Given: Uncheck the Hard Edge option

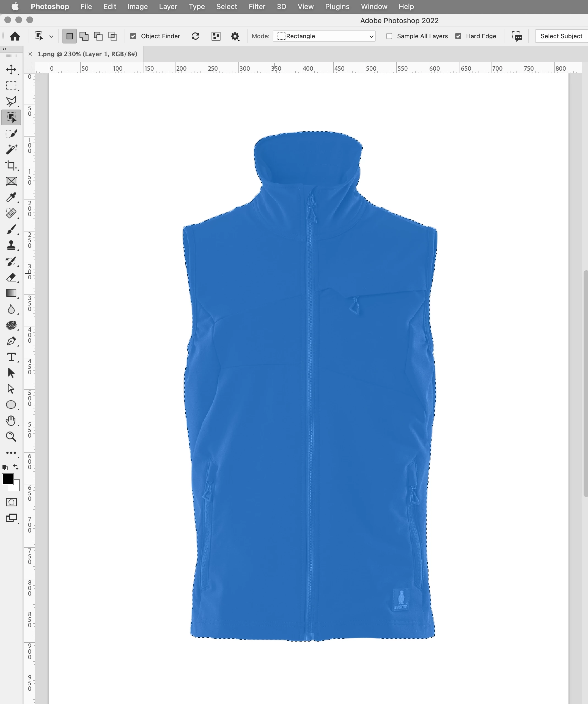Looking at the screenshot, I should tap(458, 36).
